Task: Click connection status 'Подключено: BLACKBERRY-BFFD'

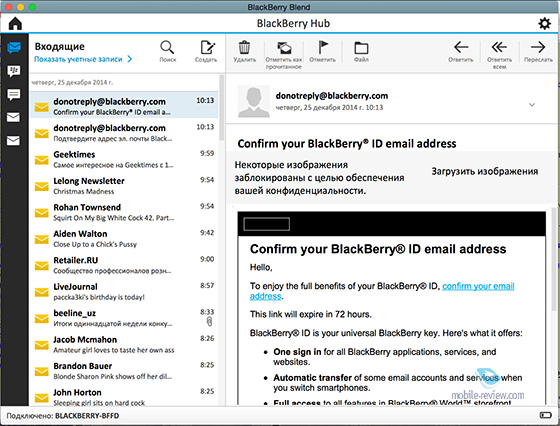Action: (x=62, y=416)
